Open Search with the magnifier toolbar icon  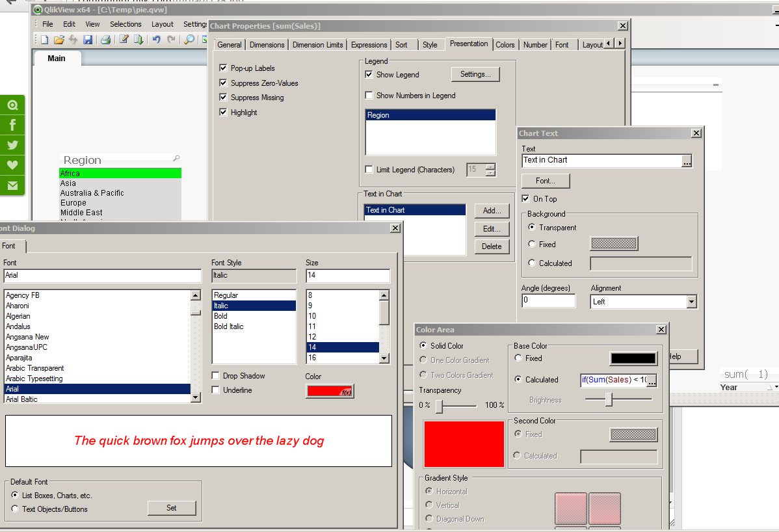point(189,39)
